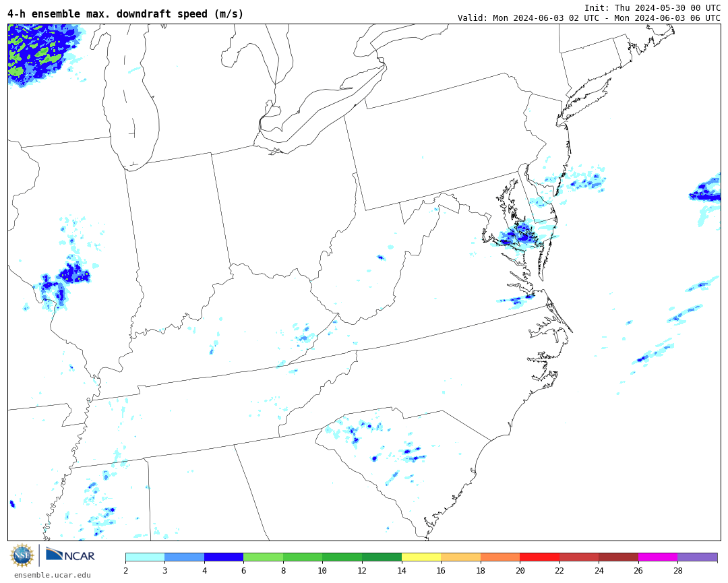Click the colorbar tick label 2
The width and height of the screenshot is (728, 583).
point(125,570)
